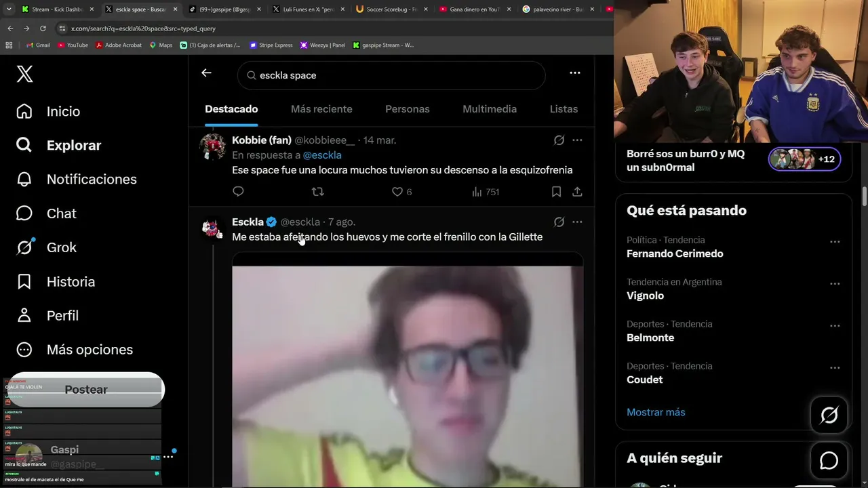868x488 pixels.
Task: Open options for Belmonte trend
Action: (x=835, y=325)
